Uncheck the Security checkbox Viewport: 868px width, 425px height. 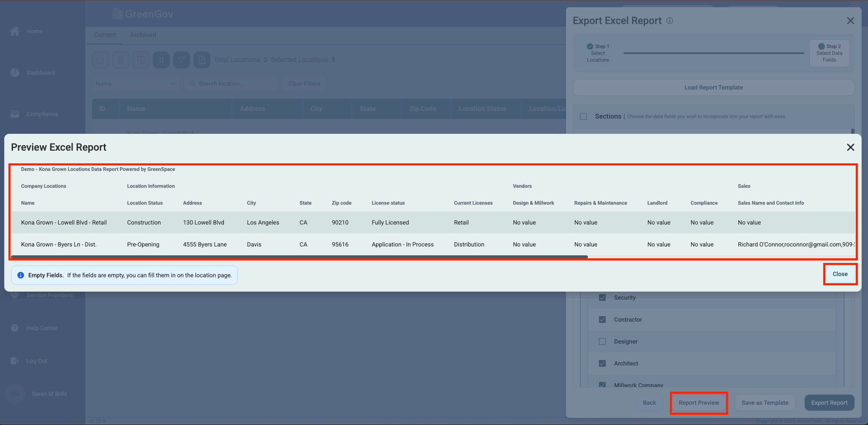[602, 298]
